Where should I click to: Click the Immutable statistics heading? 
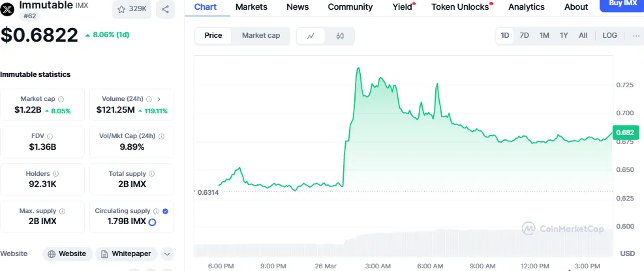click(35, 75)
